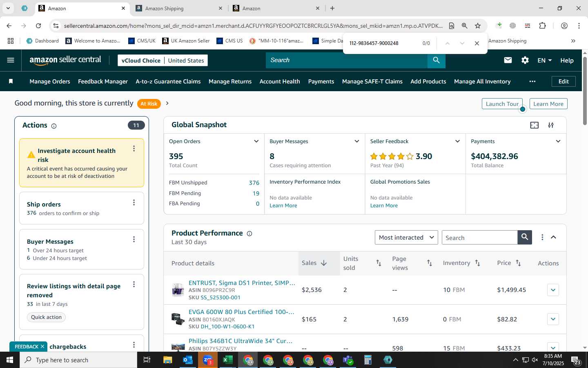Open the ENTRUST Sigma DS1 Printer link
The height and width of the screenshot is (368, 588).
[x=242, y=283]
